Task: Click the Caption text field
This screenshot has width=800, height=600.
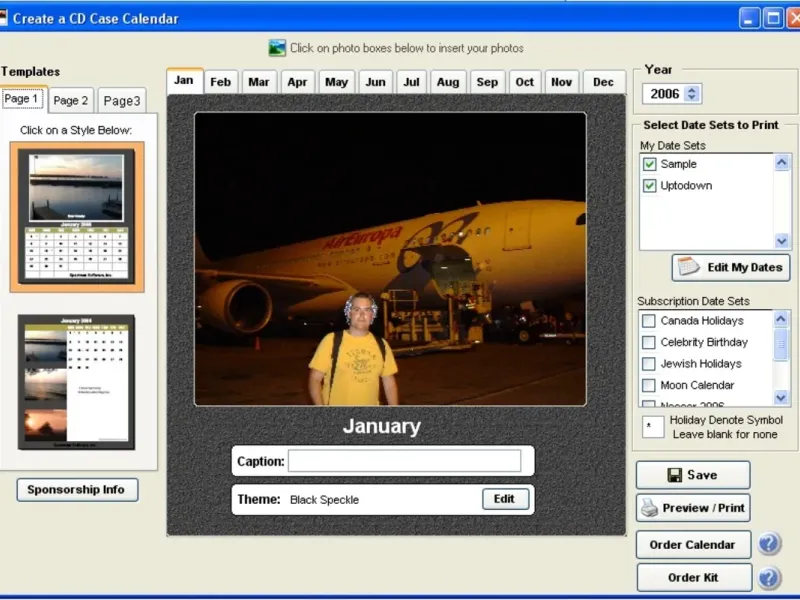Action: tap(405, 461)
